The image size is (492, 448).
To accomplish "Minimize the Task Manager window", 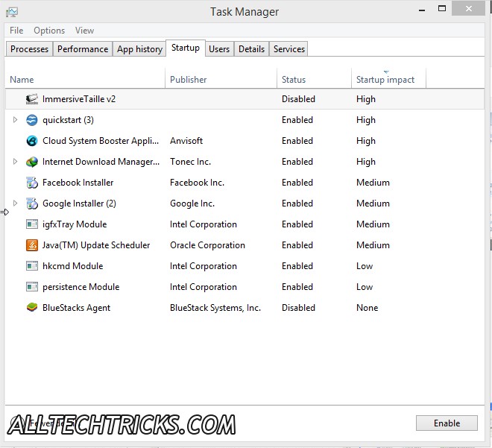I will click(422, 10).
